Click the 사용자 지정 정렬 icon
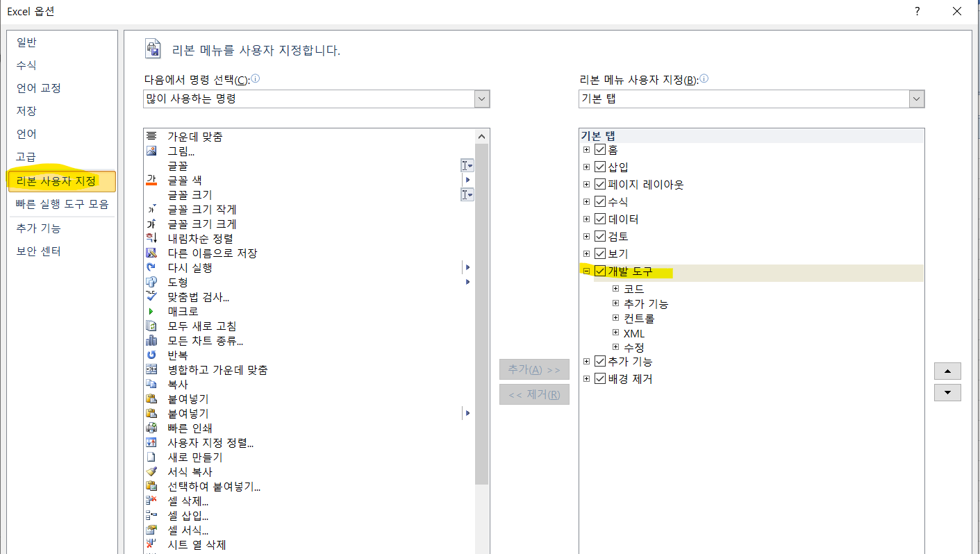Viewport: 980px width, 554px height. pos(151,442)
